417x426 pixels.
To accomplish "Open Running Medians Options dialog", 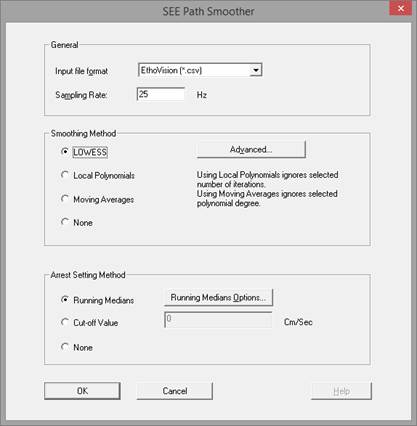I will coord(218,298).
